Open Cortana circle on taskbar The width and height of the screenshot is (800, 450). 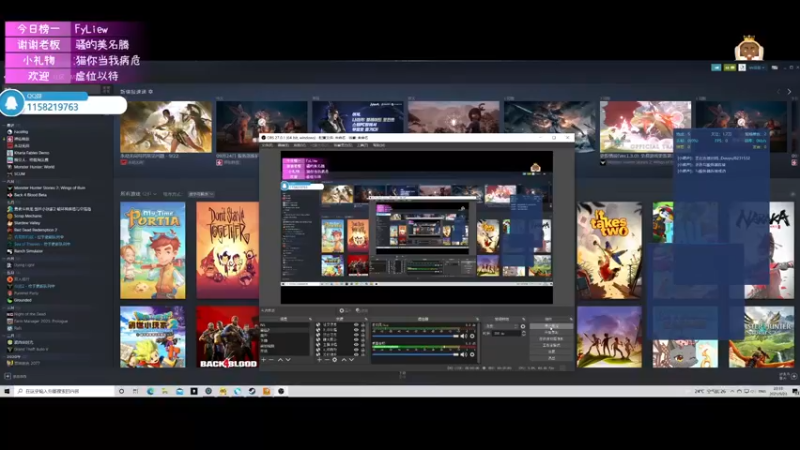(x=121, y=391)
